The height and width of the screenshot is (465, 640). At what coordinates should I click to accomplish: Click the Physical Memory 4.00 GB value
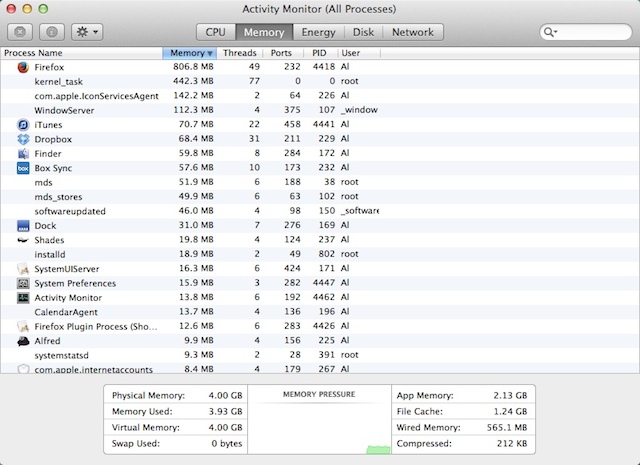[225, 396]
